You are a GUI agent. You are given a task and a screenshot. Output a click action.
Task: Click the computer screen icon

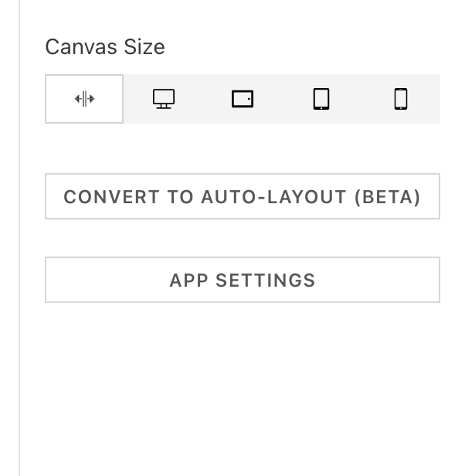(164, 99)
